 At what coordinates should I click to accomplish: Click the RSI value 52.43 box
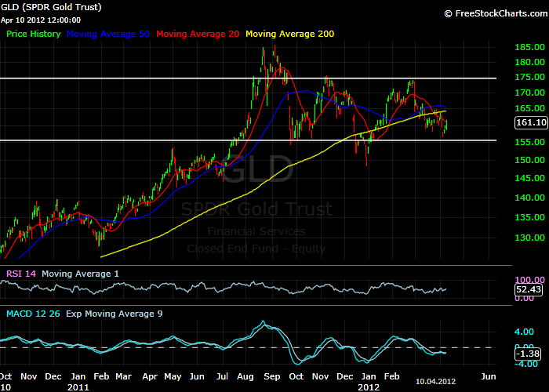529,289
